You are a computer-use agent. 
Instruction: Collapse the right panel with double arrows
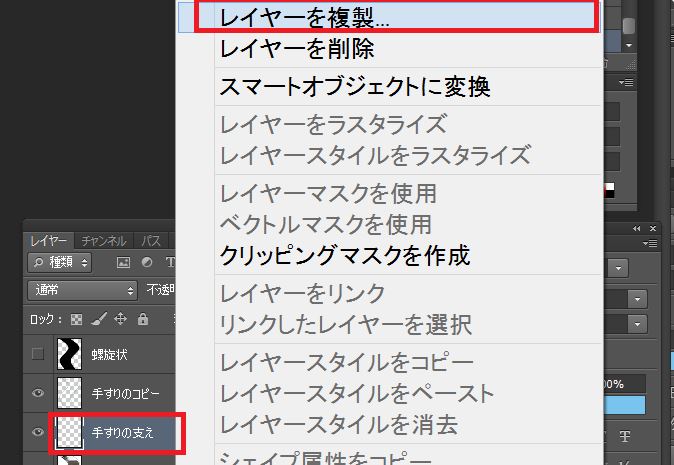click(637, 229)
